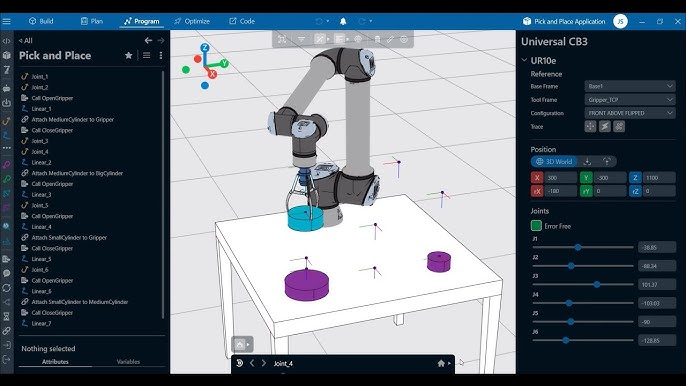The image size is (686, 386).
Task: Open the Variables tab
Action: [x=128, y=361]
